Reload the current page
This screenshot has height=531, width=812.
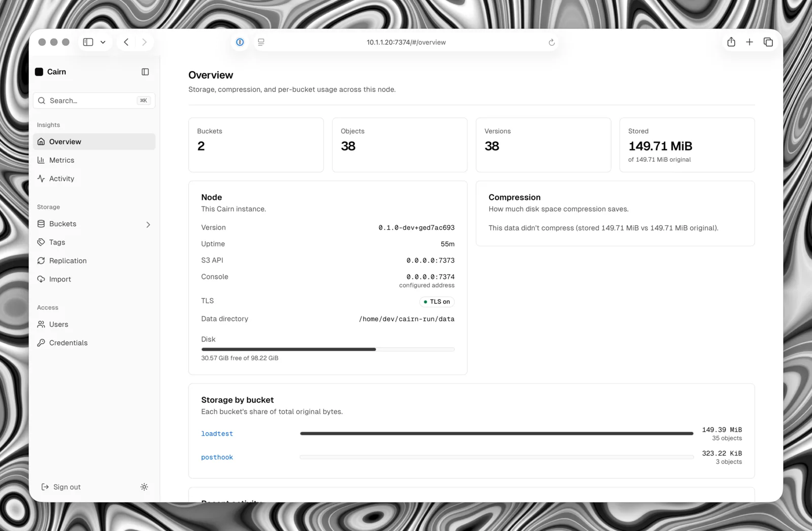(x=552, y=43)
